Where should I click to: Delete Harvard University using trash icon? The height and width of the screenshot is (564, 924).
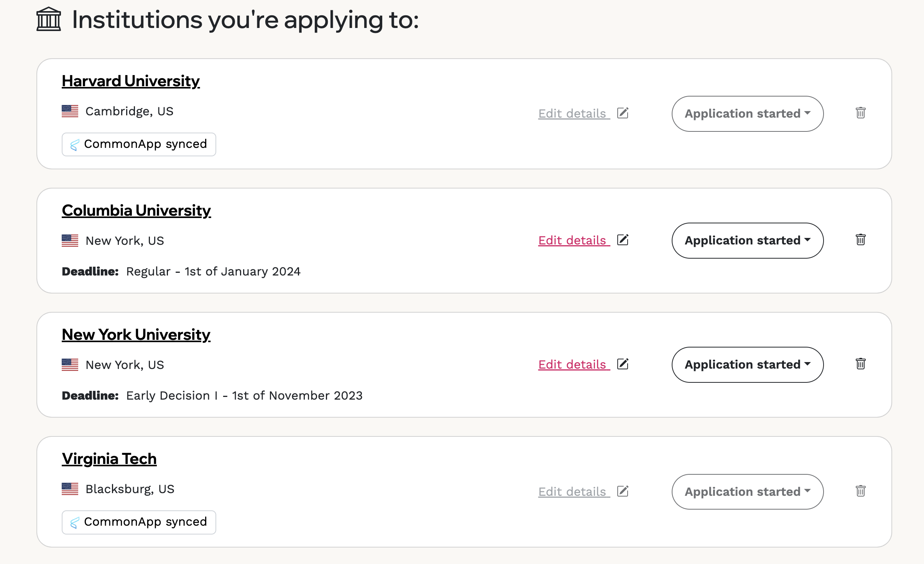860,113
